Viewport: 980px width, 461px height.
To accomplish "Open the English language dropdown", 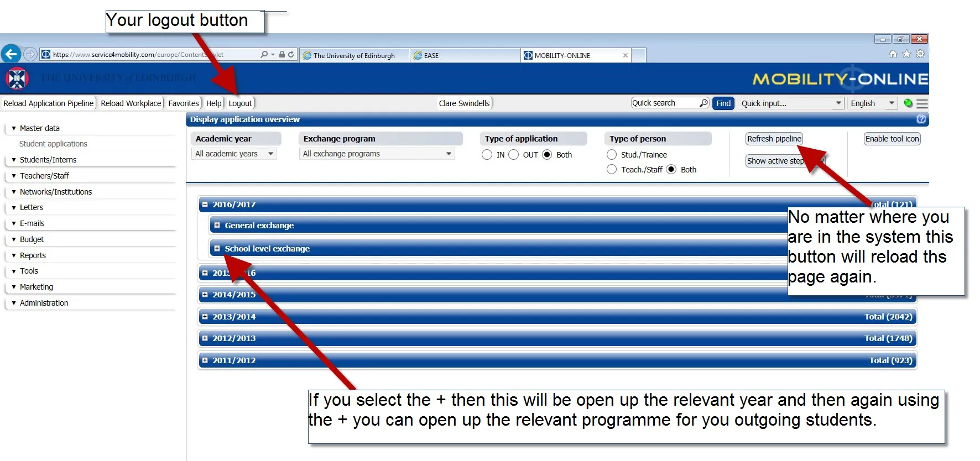I will coord(873,103).
